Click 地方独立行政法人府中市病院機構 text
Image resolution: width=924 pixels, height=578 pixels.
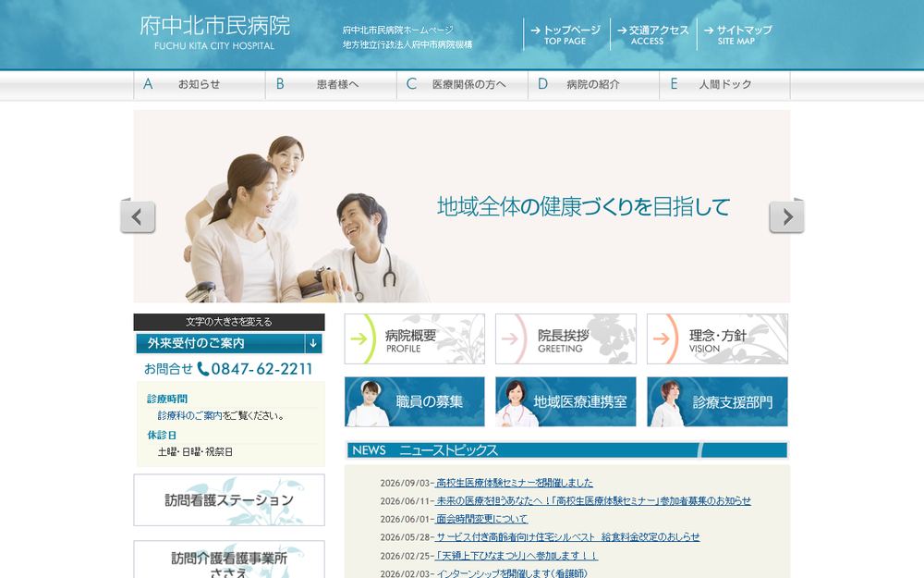407,44
